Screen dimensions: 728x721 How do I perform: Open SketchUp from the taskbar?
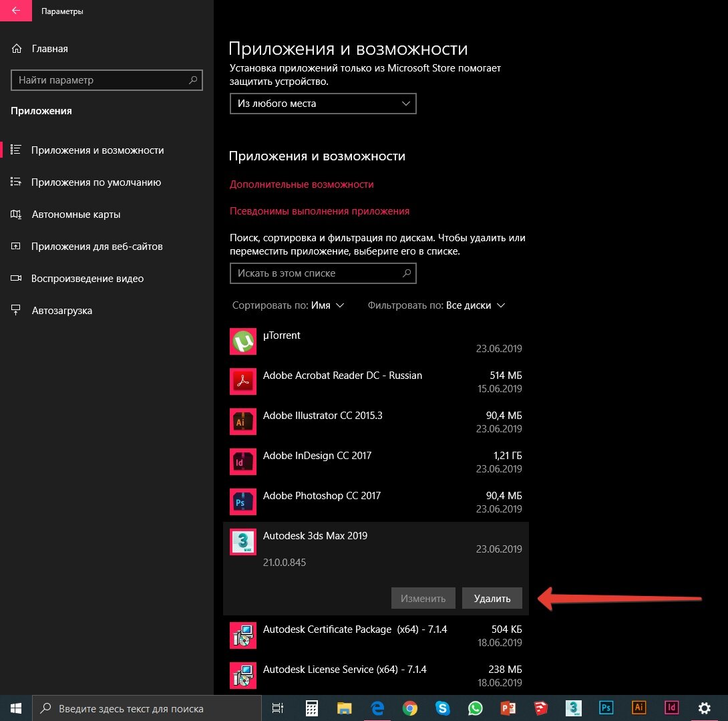point(540,708)
